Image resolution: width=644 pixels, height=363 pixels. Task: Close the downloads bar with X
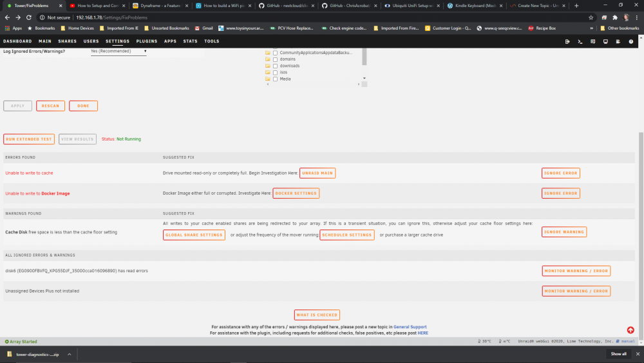638,354
